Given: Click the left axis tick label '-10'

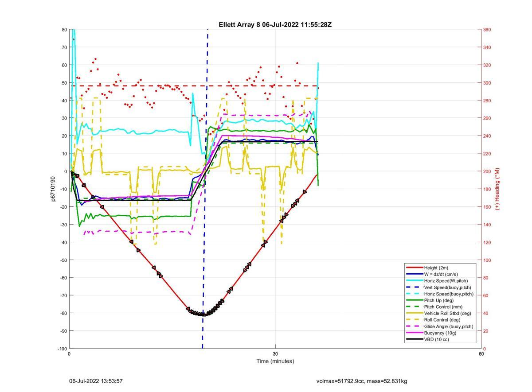Looking at the screenshot, I should pos(63,189).
